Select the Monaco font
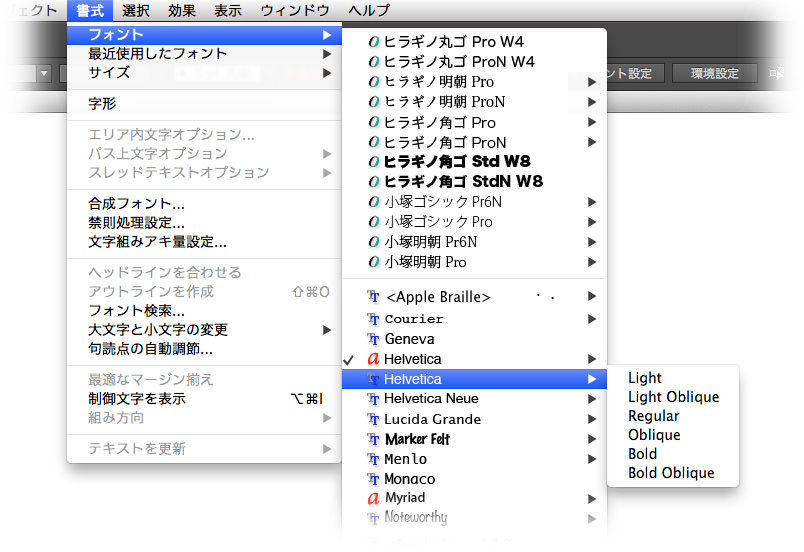Image resolution: width=804 pixels, height=552 pixels. tap(474, 479)
